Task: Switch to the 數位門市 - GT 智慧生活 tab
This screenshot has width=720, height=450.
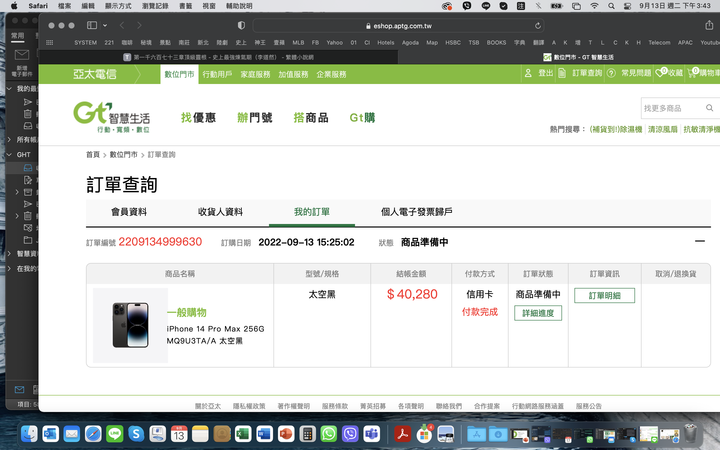Action: (579, 57)
